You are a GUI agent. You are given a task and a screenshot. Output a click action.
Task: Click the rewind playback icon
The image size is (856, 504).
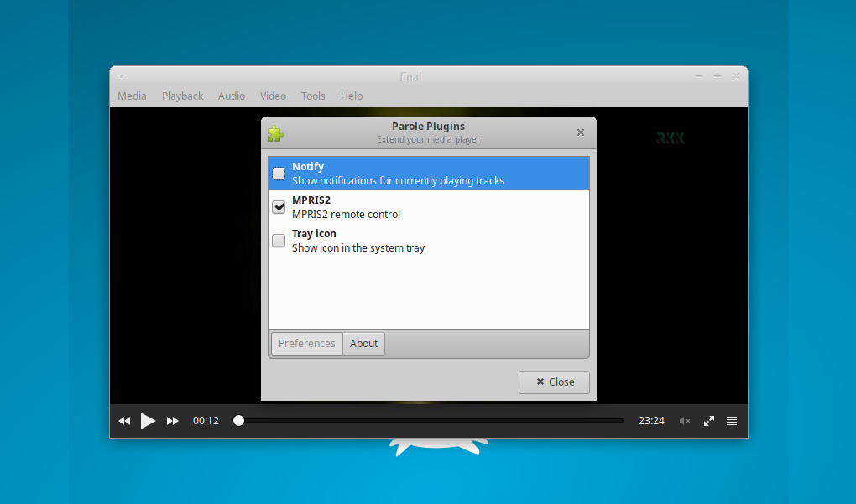(x=124, y=420)
